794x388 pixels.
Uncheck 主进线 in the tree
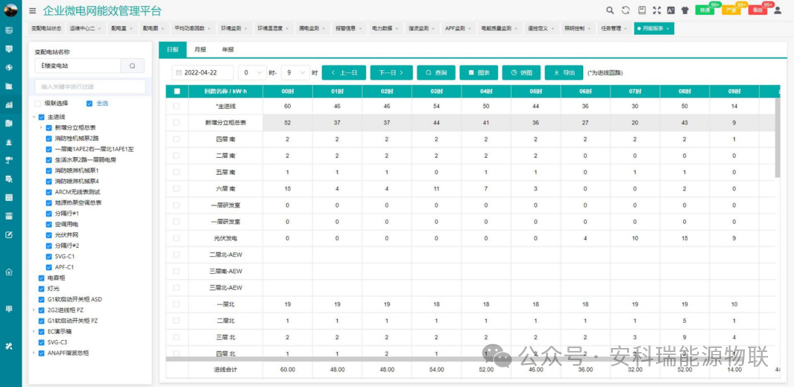pos(42,117)
